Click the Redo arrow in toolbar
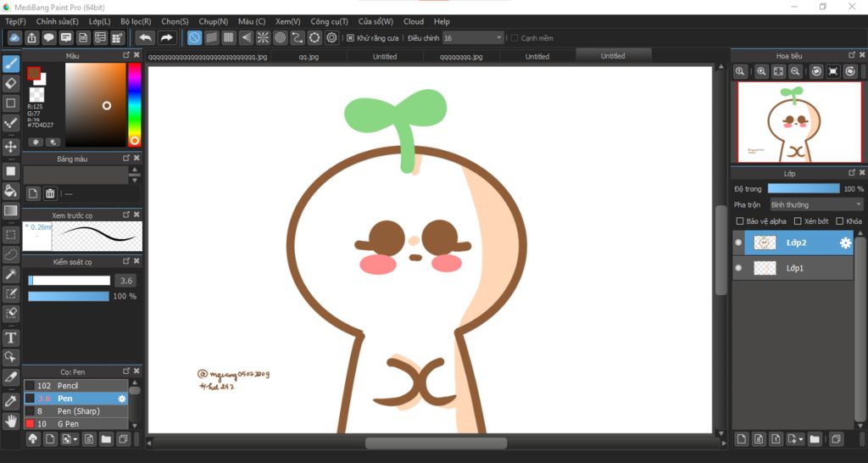Image resolution: width=868 pixels, height=463 pixels. [166, 37]
